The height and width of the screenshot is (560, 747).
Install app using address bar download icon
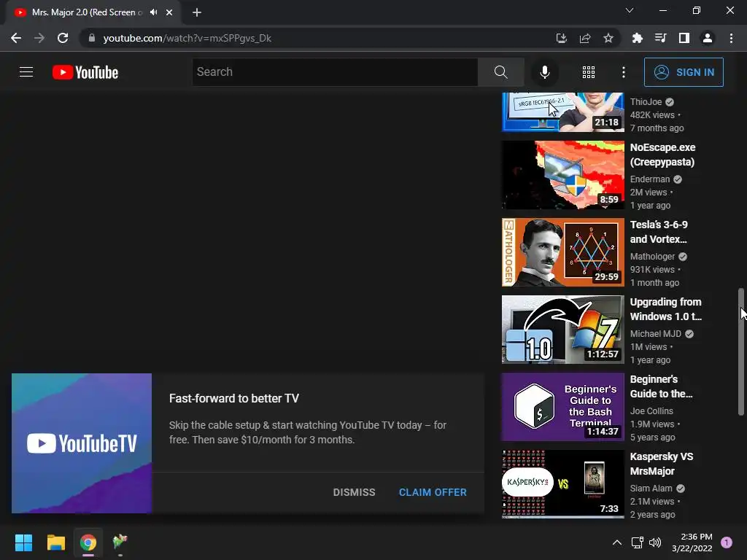(562, 38)
